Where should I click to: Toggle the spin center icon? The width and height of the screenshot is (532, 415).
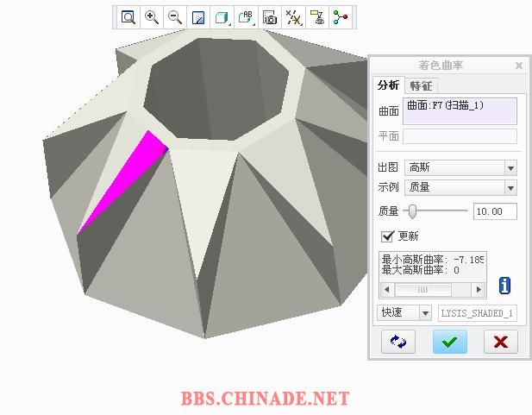(341, 17)
